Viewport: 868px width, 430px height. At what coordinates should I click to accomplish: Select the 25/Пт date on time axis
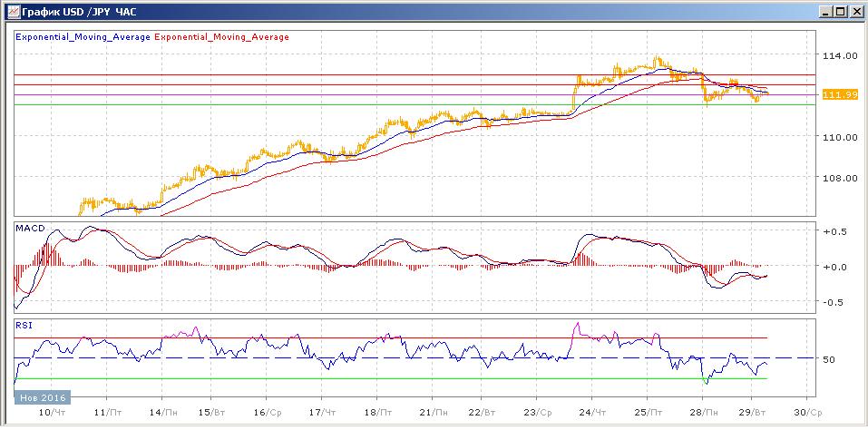tap(649, 413)
